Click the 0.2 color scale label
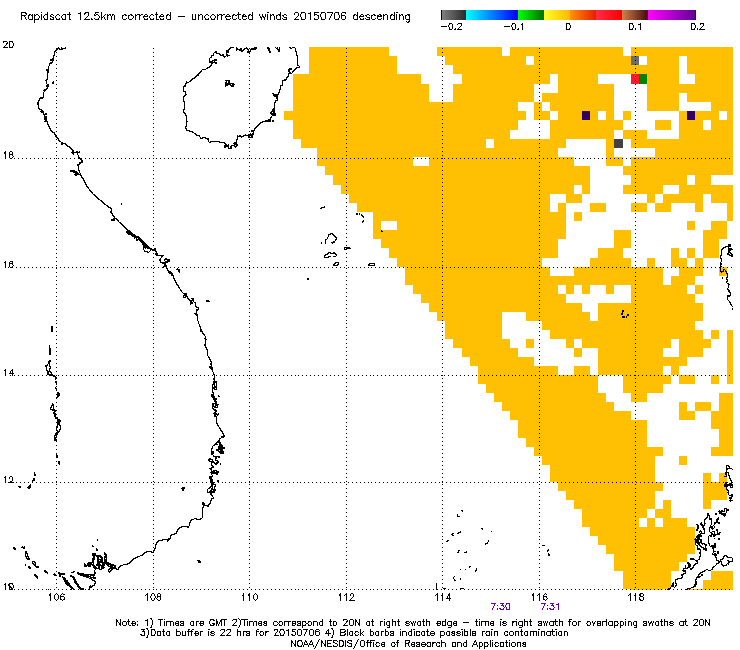Viewport: 740px width, 650px height. pos(697,27)
